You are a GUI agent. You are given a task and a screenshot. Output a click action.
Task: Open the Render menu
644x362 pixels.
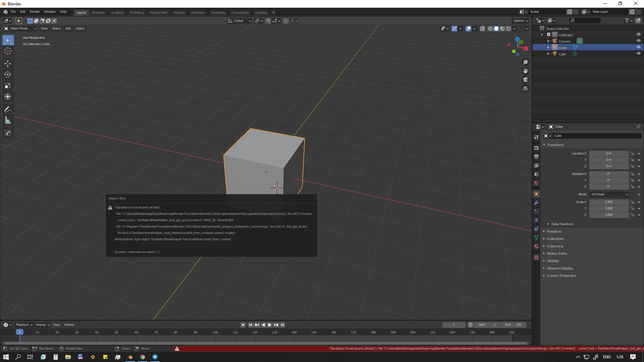click(35, 12)
